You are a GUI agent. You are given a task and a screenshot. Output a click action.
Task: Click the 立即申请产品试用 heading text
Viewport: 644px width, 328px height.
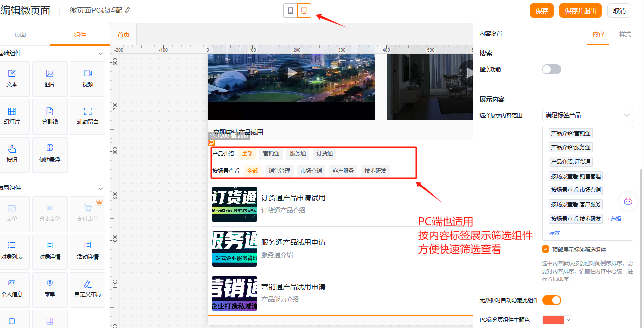click(239, 132)
